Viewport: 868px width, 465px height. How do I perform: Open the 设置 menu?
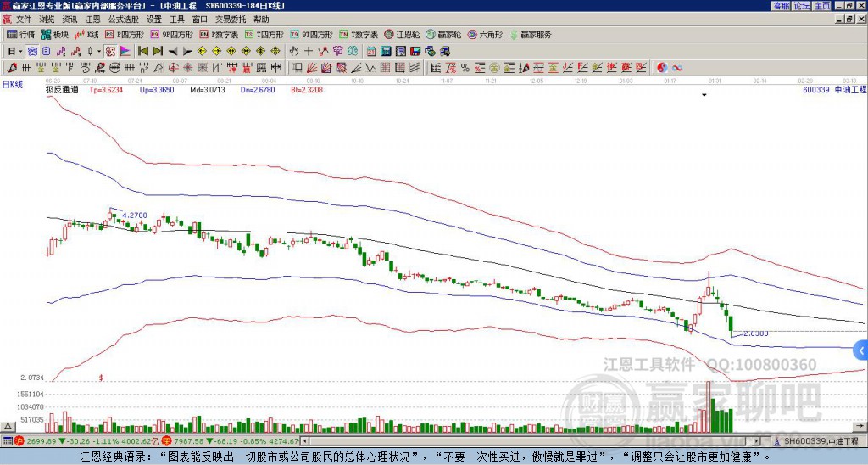pos(154,20)
